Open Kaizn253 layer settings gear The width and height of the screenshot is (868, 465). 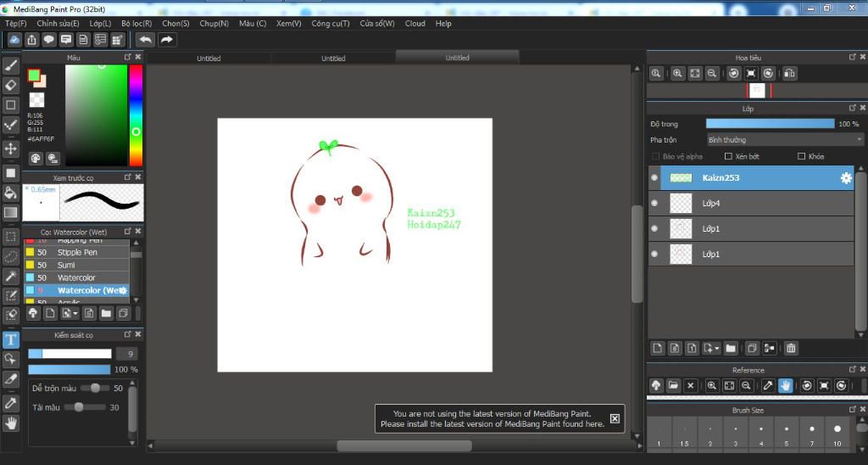pyautogui.click(x=845, y=178)
